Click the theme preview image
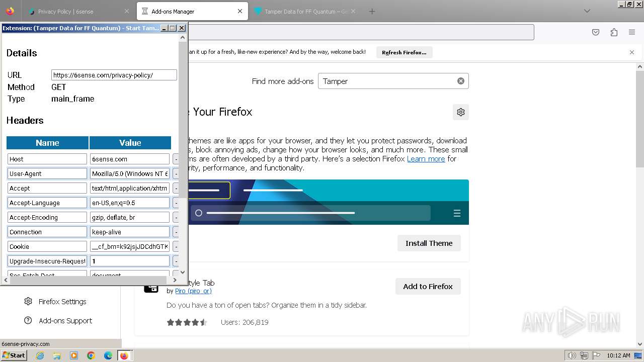Screen dimensions: 644x362 328,202
